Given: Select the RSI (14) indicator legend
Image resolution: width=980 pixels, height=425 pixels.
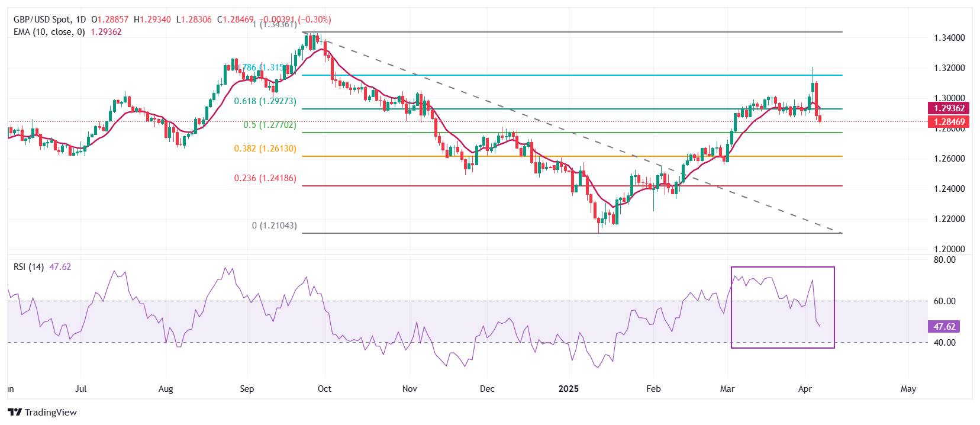Looking at the screenshot, I should (28, 267).
